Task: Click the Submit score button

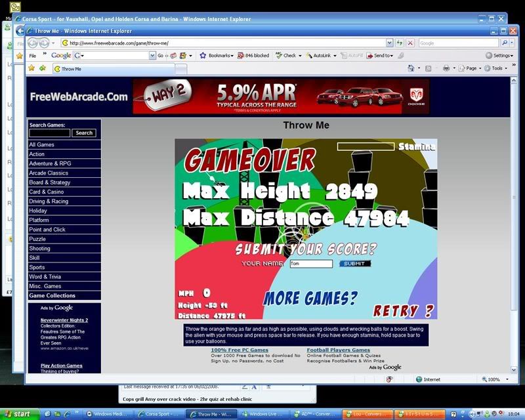Action: [354, 264]
